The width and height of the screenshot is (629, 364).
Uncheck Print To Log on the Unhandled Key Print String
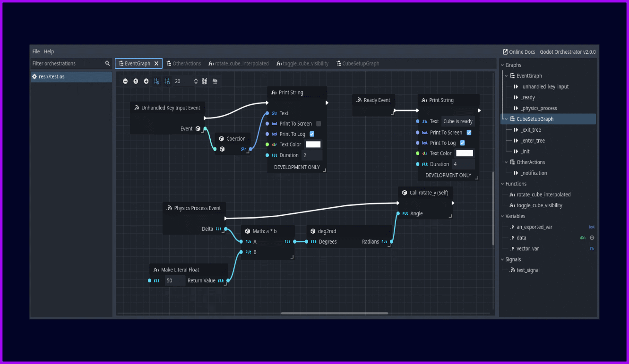click(312, 134)
